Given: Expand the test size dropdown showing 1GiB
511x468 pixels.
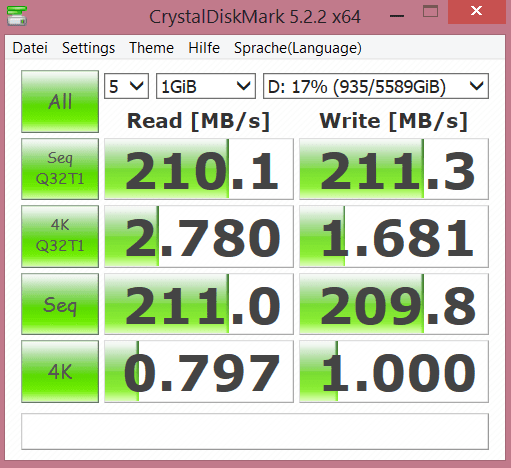Looking at the screenshot, I should (206, 86).
